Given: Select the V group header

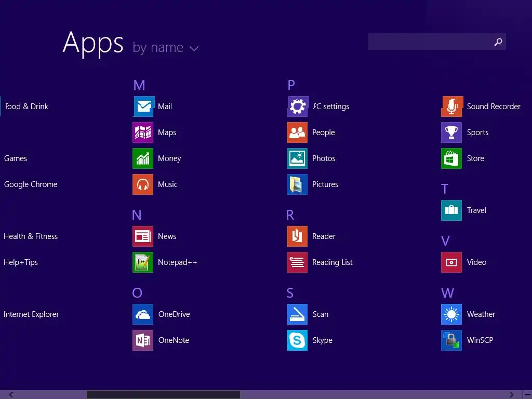Looking at the screenshot, I should point(445,241).
